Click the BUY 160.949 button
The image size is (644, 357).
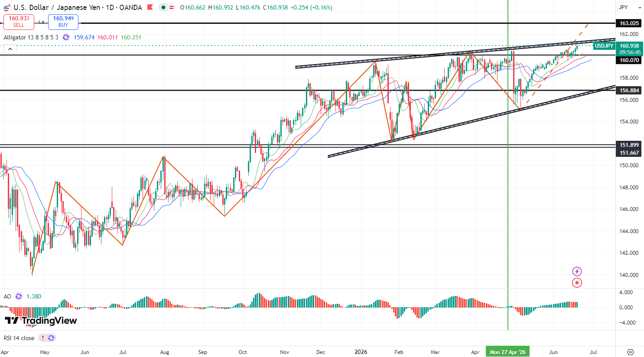(63, 22)
